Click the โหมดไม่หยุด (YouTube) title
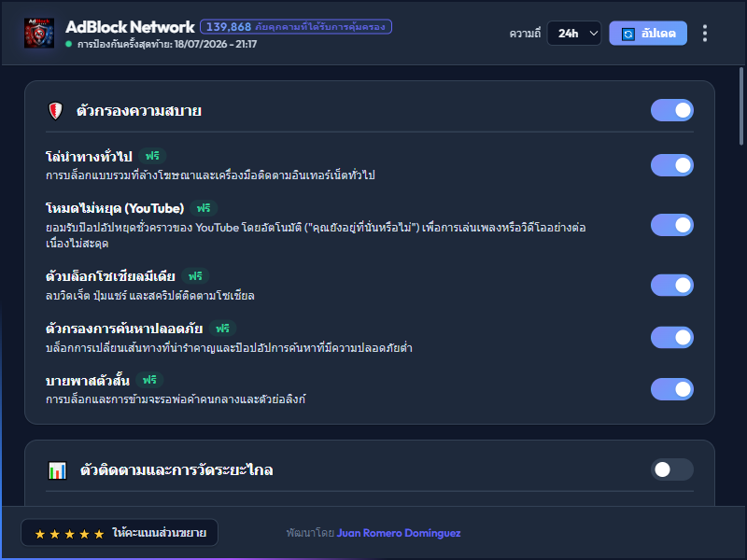This screenshot has width=747, height=560. coord(115,208)
